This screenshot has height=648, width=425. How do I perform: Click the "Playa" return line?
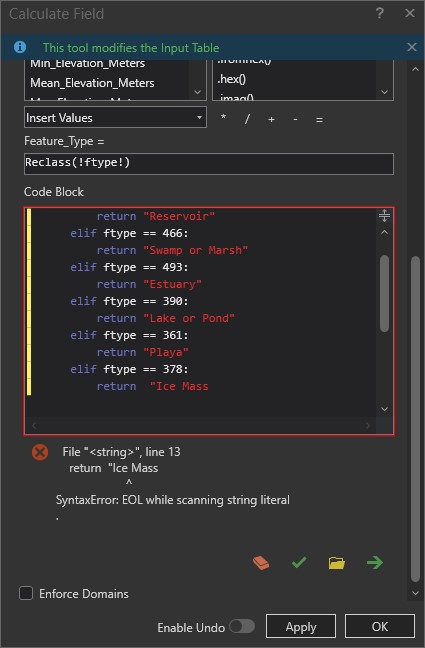pos(143,352)
